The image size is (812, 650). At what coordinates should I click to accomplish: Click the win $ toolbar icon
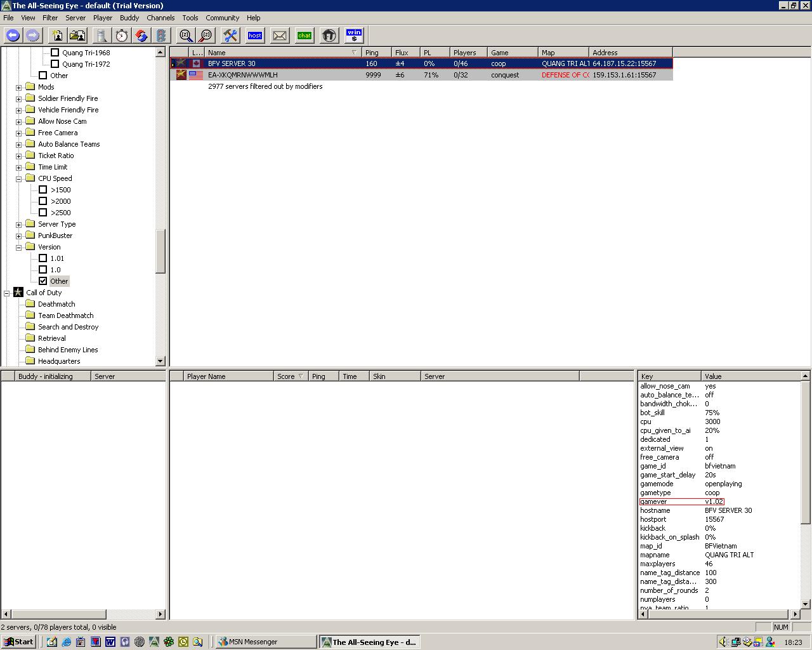(x=354, y=36)
